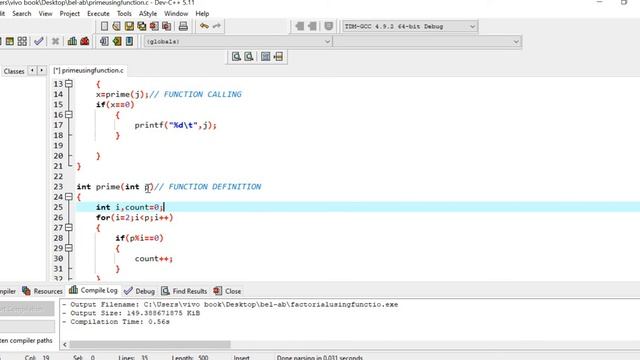Click the Close bottom panel tab

[x=228, y=291]
